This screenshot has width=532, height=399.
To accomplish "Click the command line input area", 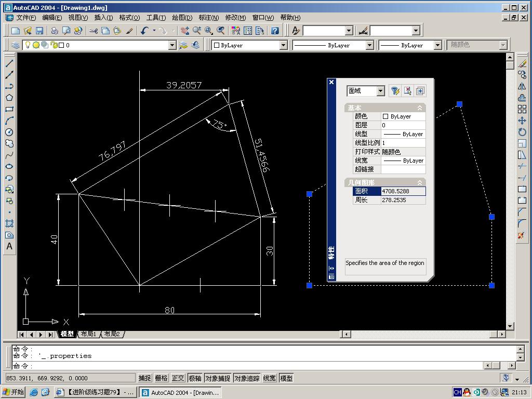I will coord(248,366).
